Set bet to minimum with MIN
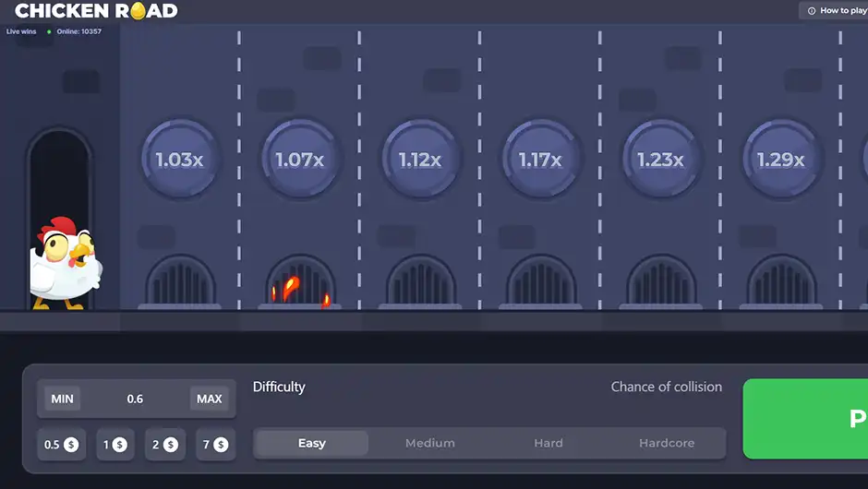 tap(62, 399)
